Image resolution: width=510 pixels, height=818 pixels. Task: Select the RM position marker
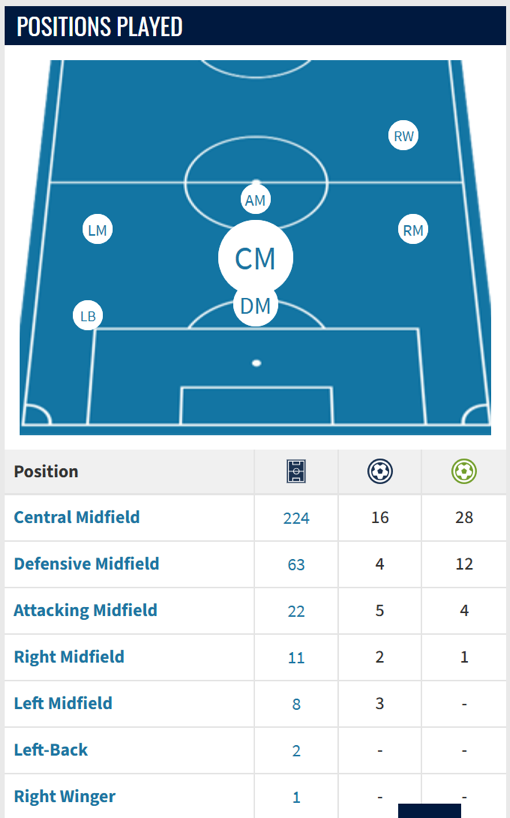413,230
